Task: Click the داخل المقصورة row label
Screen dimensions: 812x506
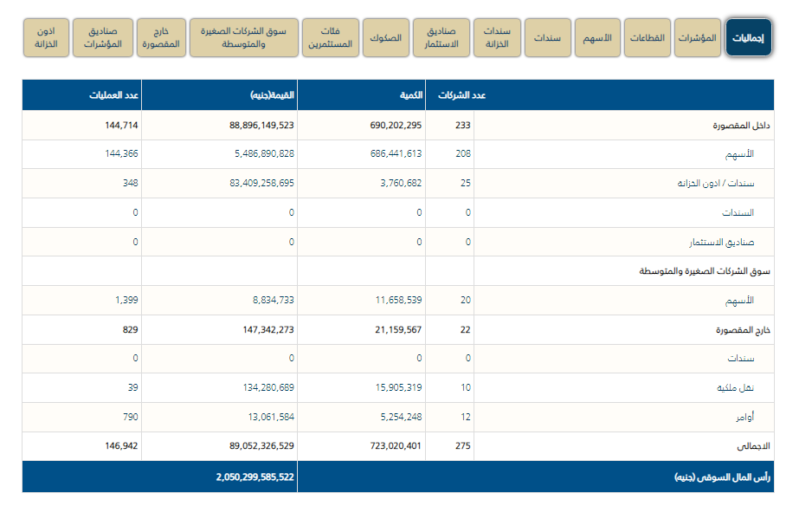Action: pyautogui.click(x=741, y=126)
